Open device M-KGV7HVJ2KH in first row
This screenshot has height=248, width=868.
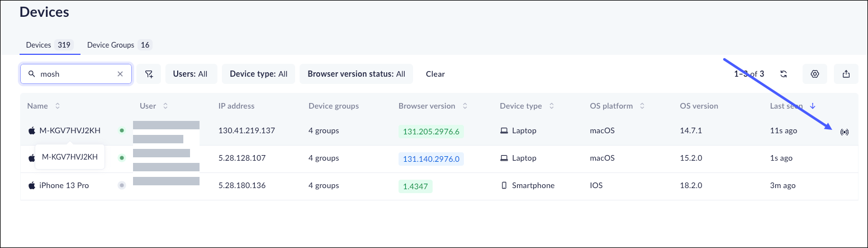70,131
